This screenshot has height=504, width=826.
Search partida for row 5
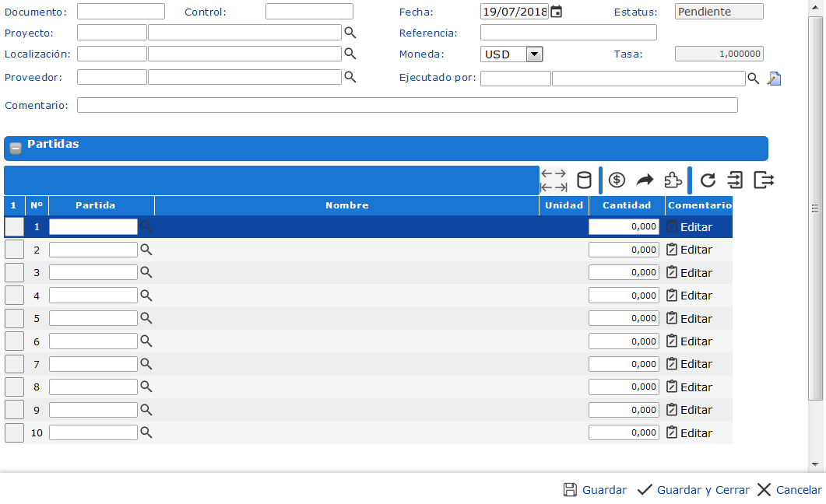click(x=146, y=318)
